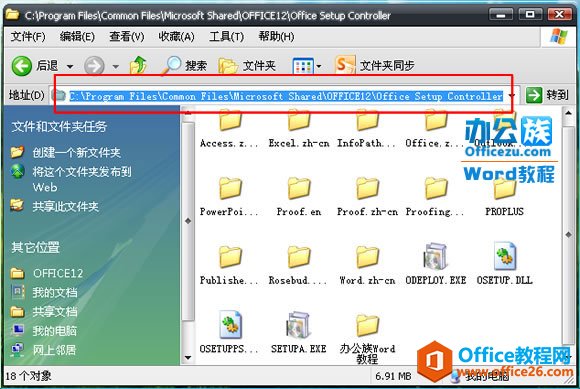Open the Access.z... folder
The image size is (580, 389).
[x=229, y=129]
